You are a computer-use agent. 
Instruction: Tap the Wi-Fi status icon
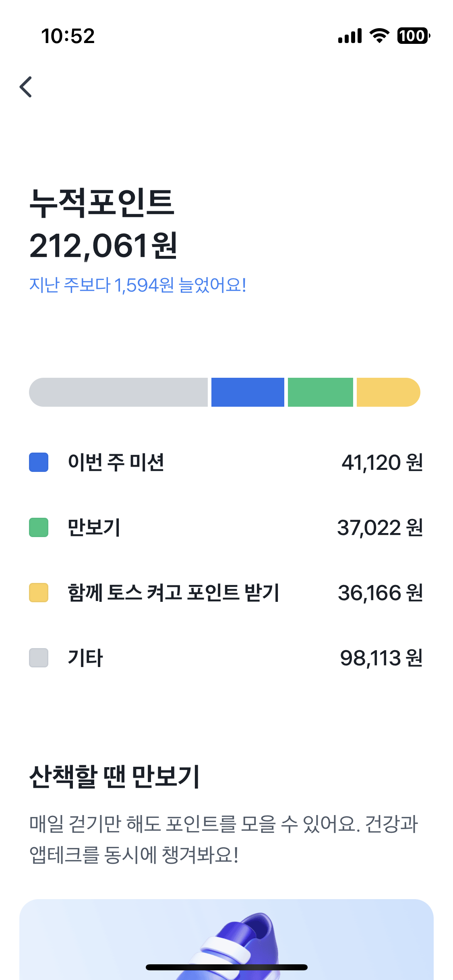click(x=379, y=36)
